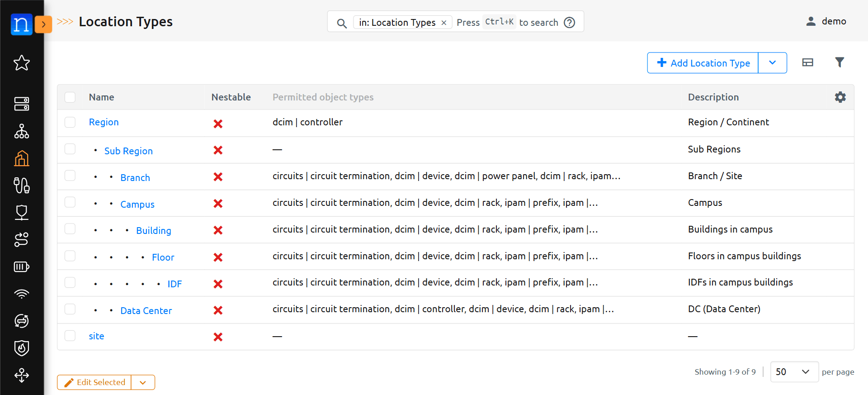Screen dimensions: 868x395
Task: Click the search help question mark icon
Action: pos(570,22)
